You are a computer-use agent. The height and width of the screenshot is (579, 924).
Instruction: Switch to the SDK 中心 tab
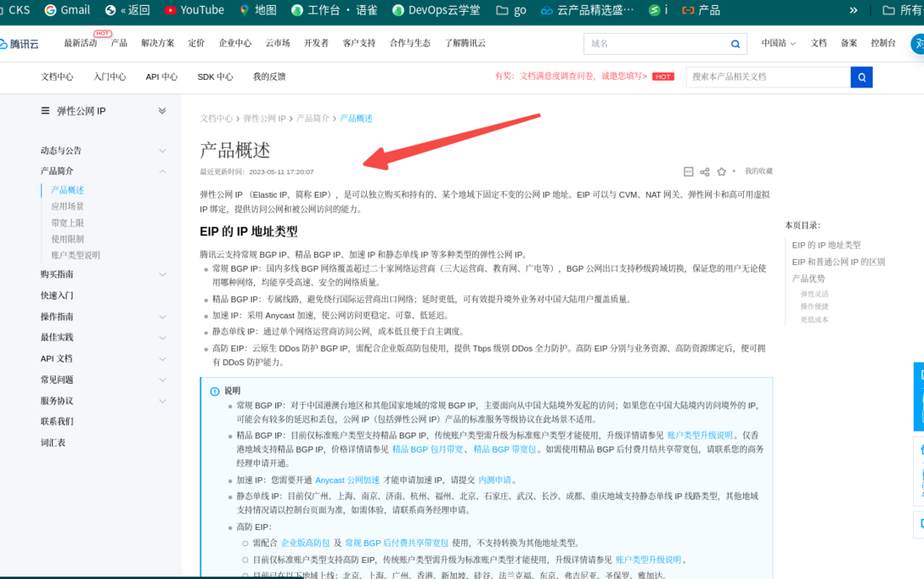point(215,77)
